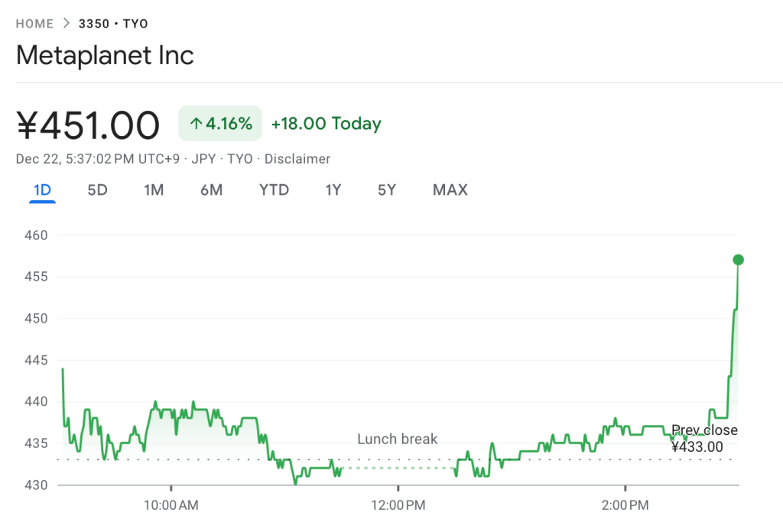The image size is (783, 532).
Task: View the YTD performance chart
Action: 274,190
